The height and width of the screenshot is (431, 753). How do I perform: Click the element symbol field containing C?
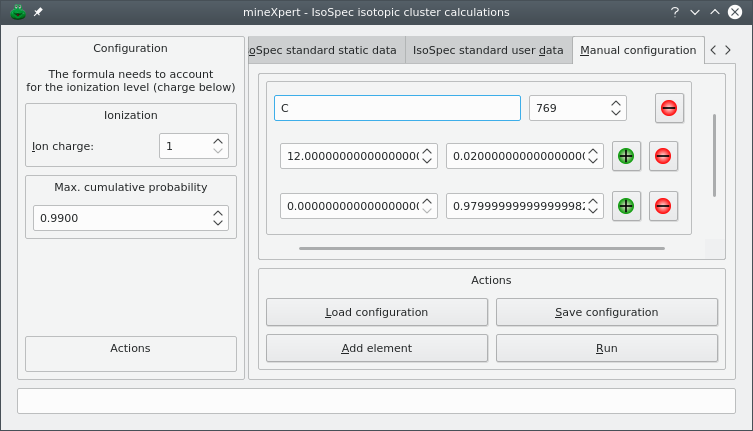tap(397, 108)
